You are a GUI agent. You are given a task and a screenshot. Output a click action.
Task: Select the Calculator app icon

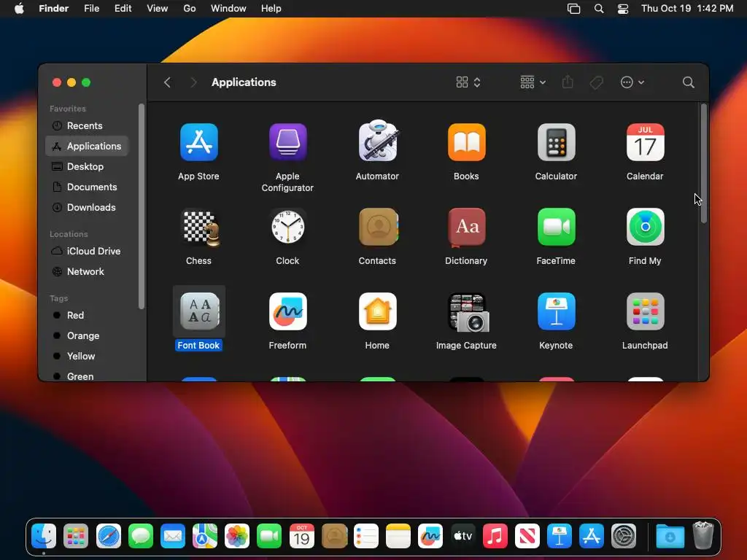click(556, 142)
